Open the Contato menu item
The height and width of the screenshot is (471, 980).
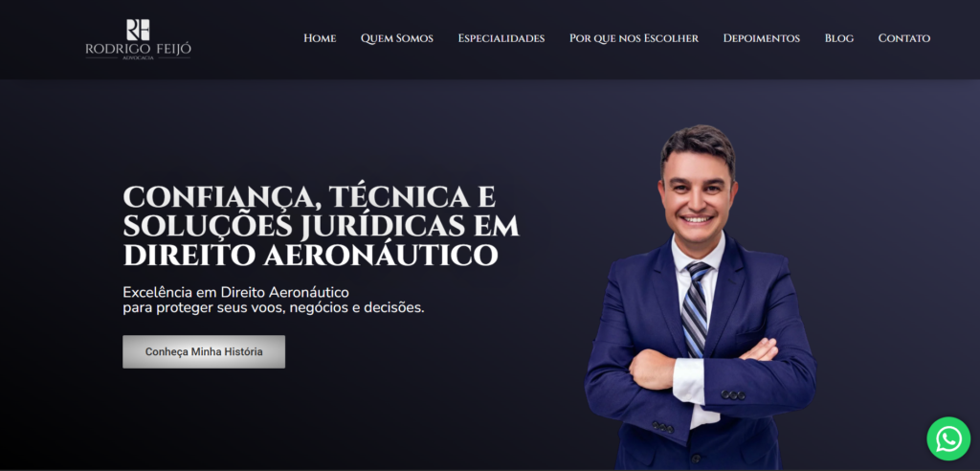pos(903,38)
